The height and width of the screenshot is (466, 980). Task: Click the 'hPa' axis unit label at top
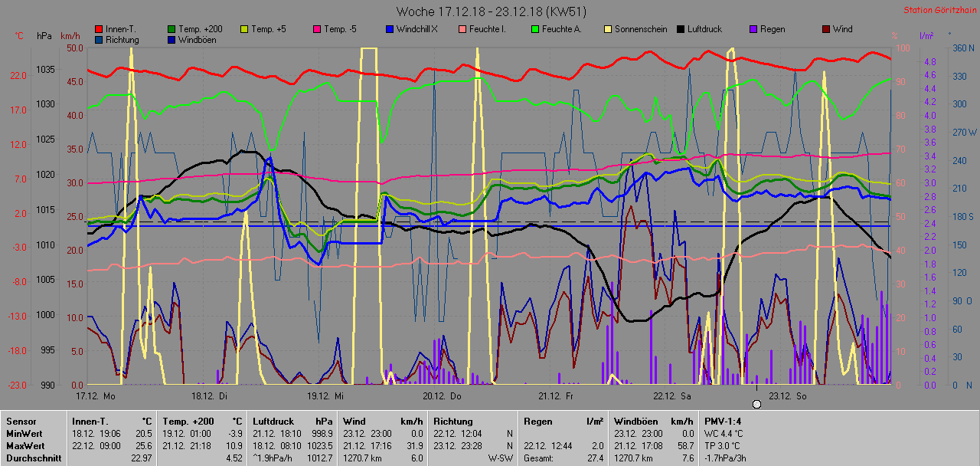point(44,36)
